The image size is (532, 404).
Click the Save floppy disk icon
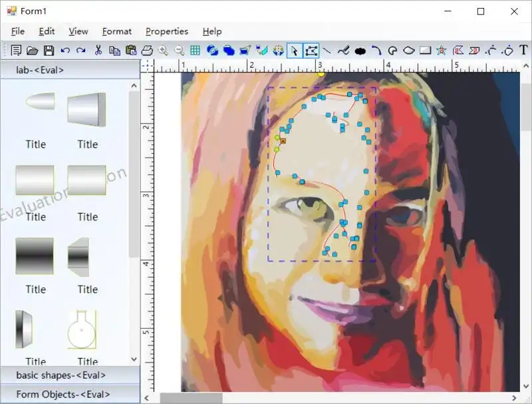coord(49,51)
